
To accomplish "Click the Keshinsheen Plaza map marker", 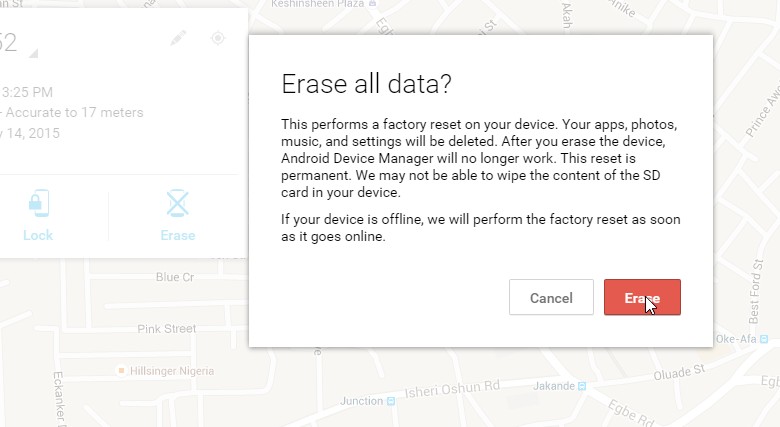I will [373, 3].
